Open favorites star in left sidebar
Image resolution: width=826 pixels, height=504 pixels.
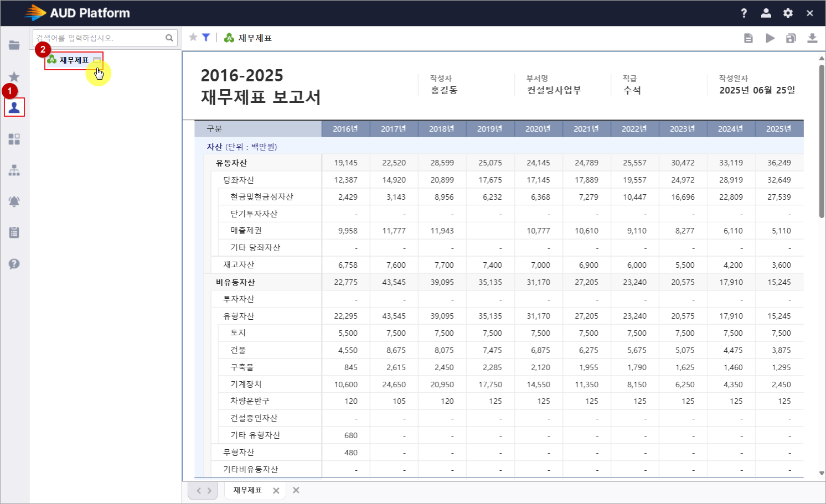tap(14, 77)
